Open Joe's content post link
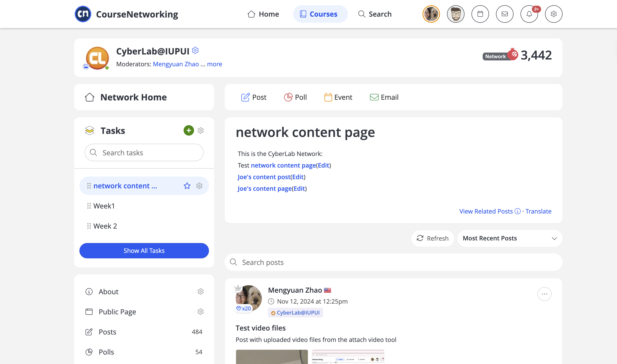This screenshot has height=364, width=617. pyautogui.click(x=264, y=177)
